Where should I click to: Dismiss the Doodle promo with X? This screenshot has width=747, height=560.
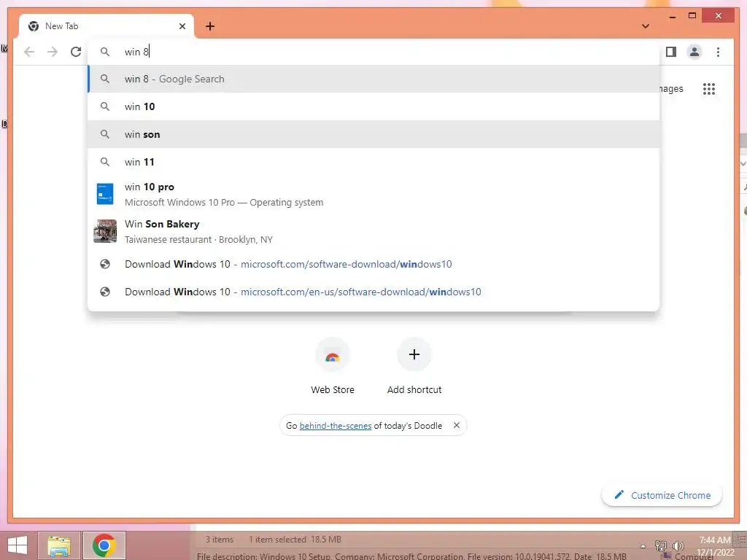[457, 425]
